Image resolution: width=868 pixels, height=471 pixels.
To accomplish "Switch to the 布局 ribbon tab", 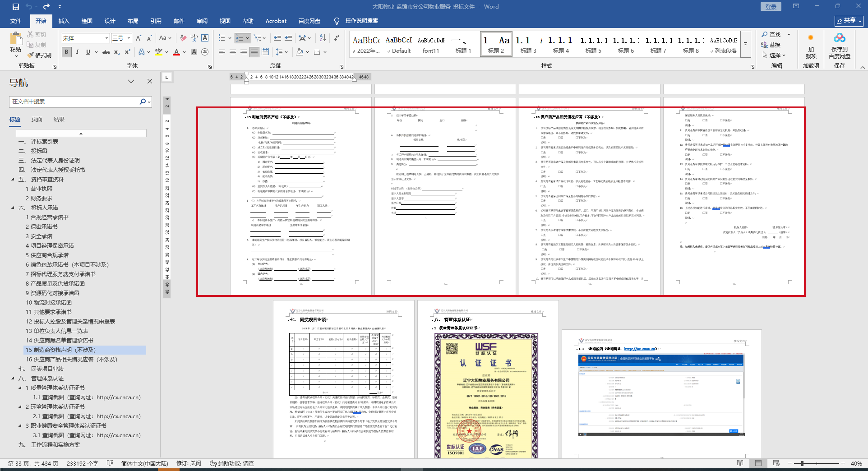I will pyautogui.click(x=133, y=21).
